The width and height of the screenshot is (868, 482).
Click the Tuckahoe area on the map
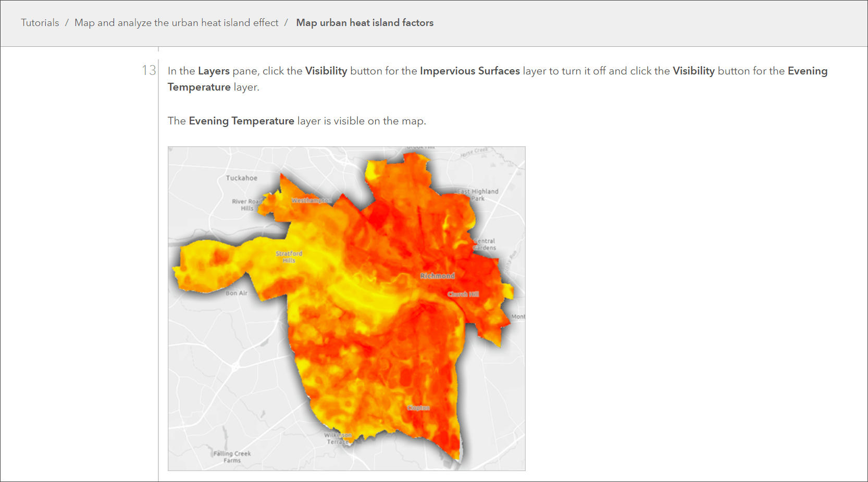pyautogui.click(x=241, y=178)
